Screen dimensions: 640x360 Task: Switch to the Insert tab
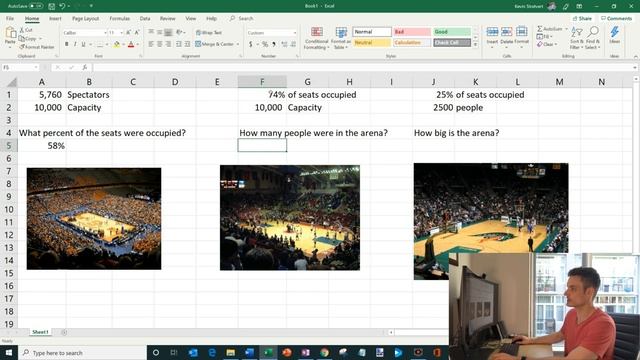point(55,18)
